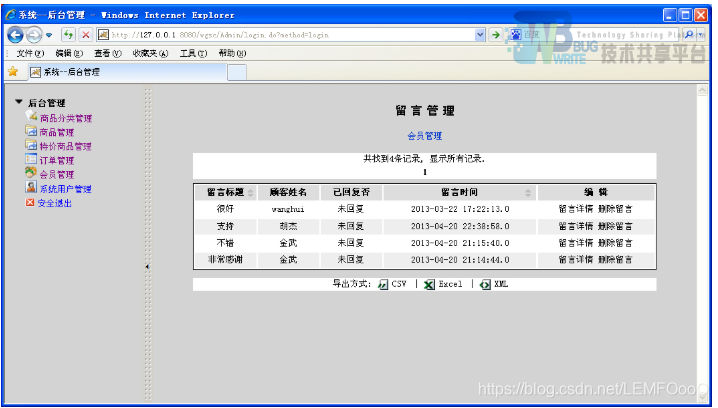Click the 订单管理 list icon
Screen dimensions: 718x408
[x=31, y=159]
